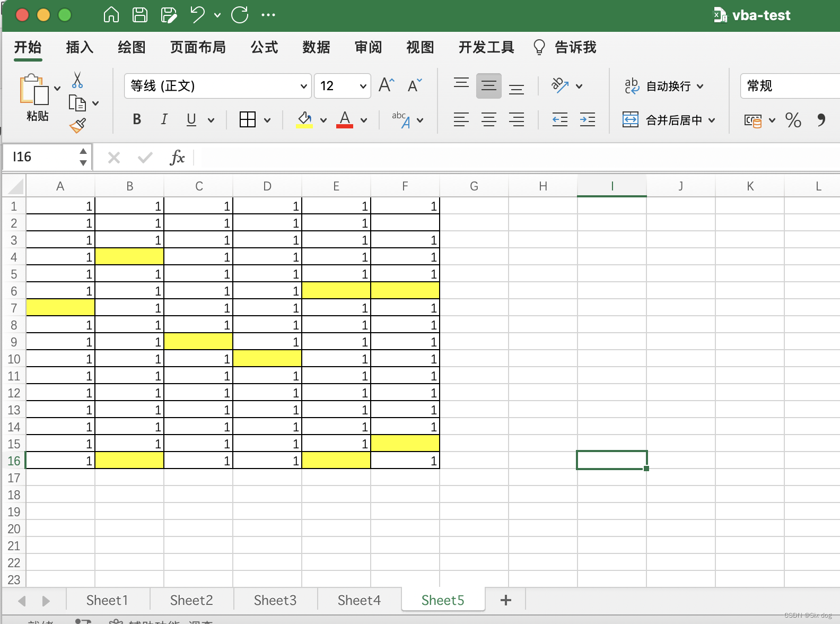This screenshot has width=840, height=624.
Task: Switch to Sheet1 tab
Action: tap(107, 600)
